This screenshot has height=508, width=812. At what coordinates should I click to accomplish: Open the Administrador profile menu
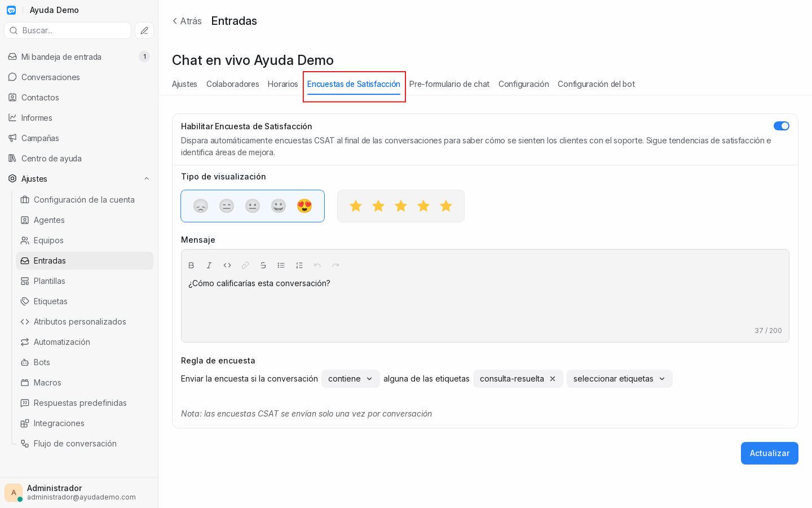click(x=79, y=492)
